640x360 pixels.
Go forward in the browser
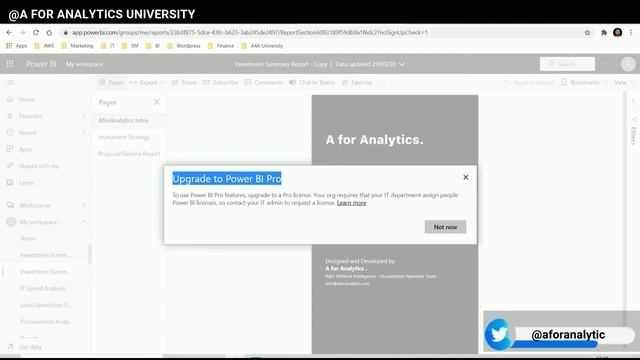23,33
